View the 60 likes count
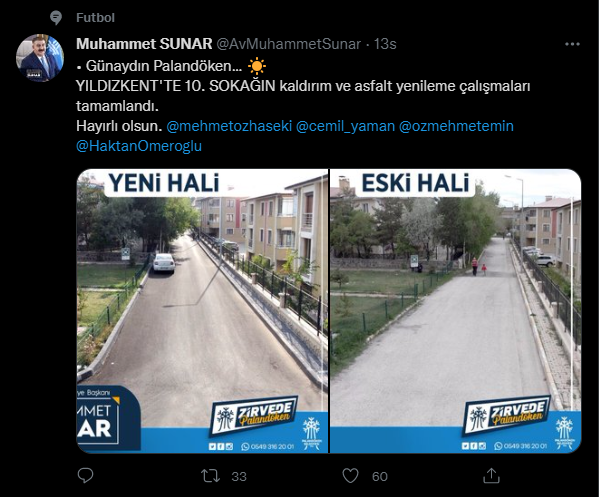The height and width of the screenshot is (497, 599). pos(380,476)
